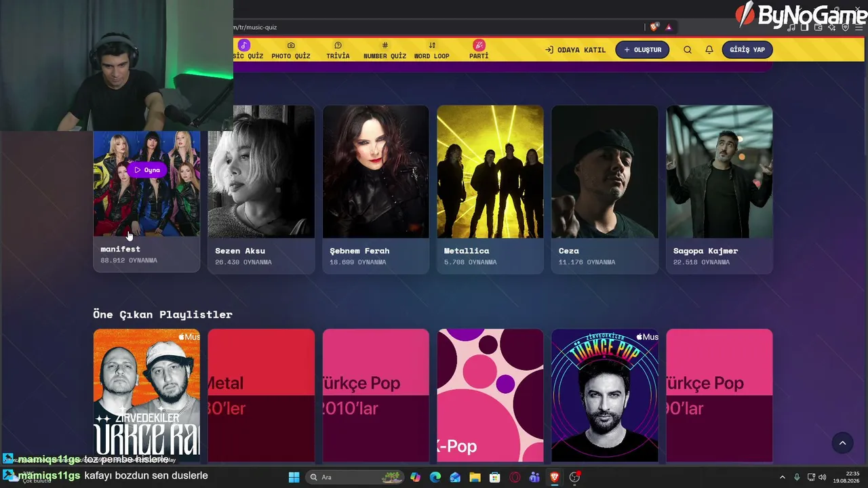Screen dimensions: 868x488
Task: Click manifest 88.912 oynanma count
Action: [129, 260]
